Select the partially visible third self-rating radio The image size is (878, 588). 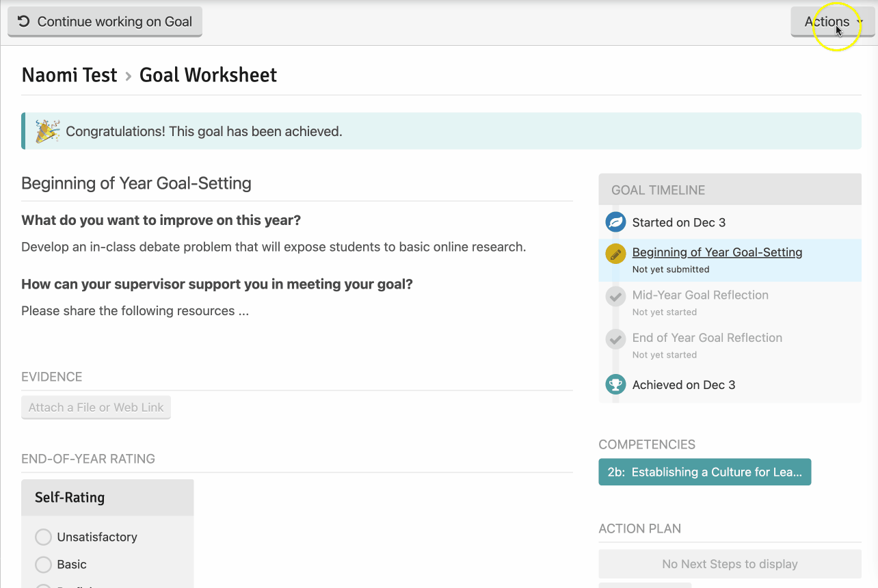point(43,585)
